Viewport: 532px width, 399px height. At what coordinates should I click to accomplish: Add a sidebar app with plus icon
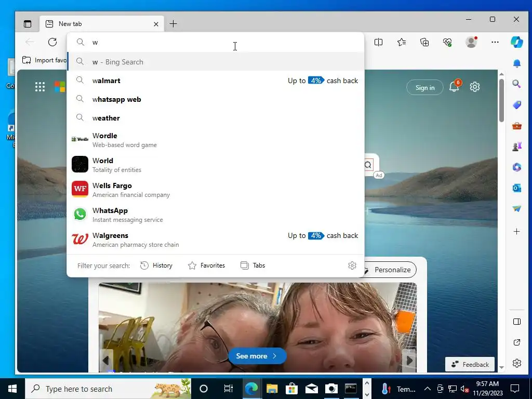click(517, 231)
